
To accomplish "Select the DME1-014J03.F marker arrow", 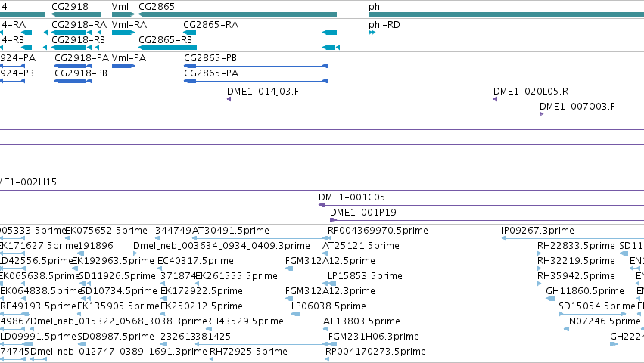I will click(229, 99).
